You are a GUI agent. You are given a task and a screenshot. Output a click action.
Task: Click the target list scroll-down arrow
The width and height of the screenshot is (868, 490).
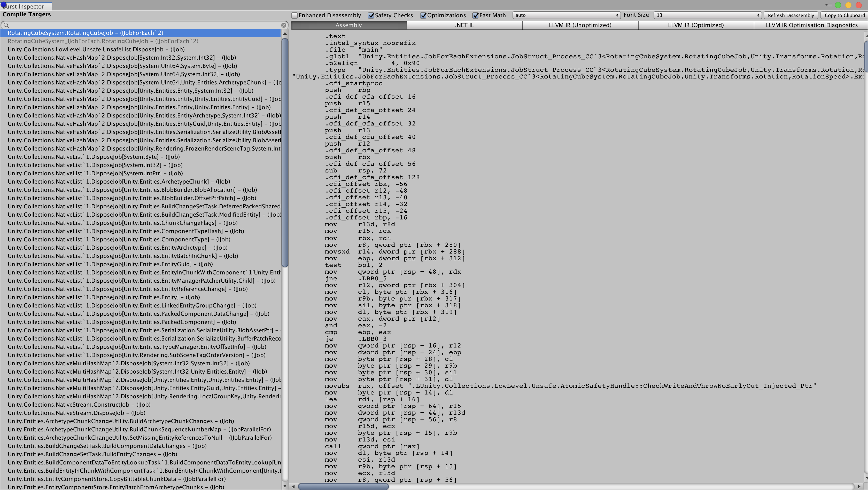pos(285,486)
